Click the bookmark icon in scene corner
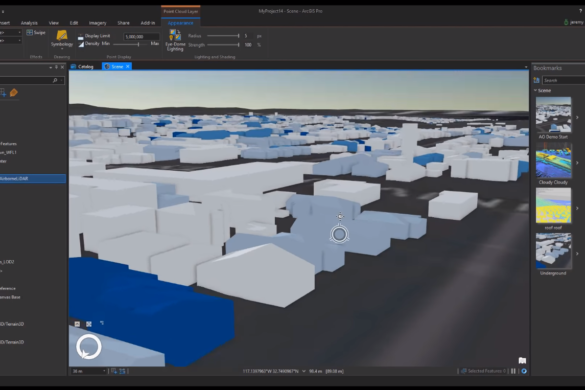The height and width of the screenshot is (390, 585). coord(522,361)
